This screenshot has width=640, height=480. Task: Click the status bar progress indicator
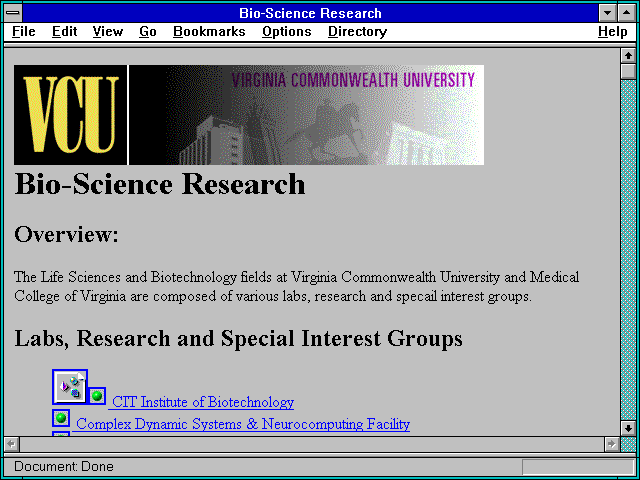578,467
